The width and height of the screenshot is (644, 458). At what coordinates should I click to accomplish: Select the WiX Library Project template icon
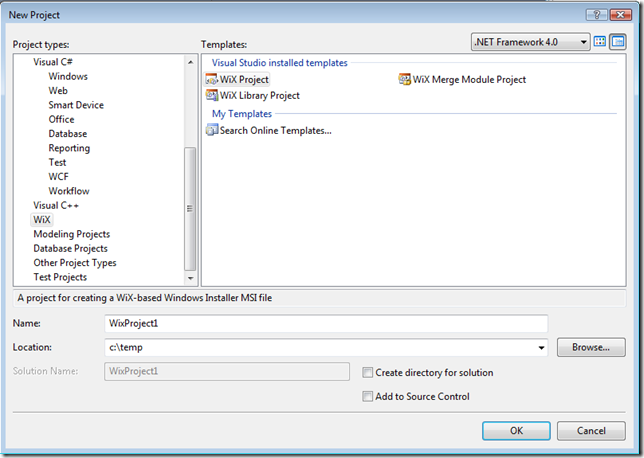212,95
